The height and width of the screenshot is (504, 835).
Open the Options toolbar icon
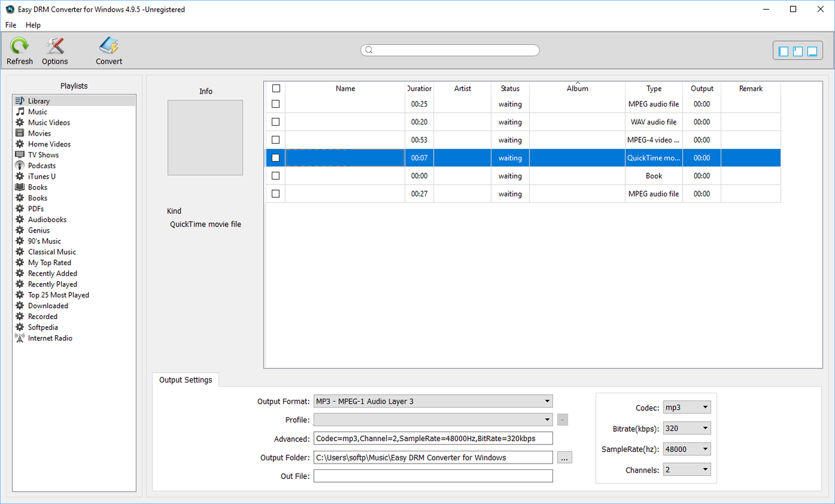(55, 50)
